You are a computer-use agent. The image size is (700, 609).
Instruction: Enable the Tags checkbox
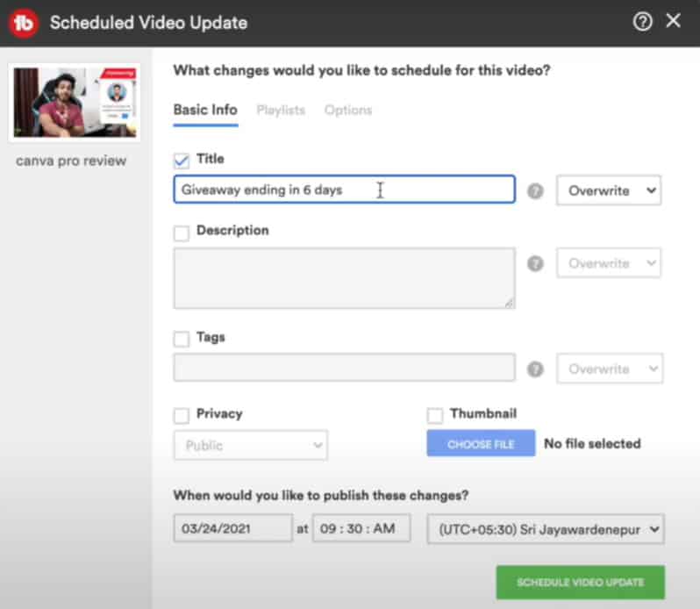182,338
